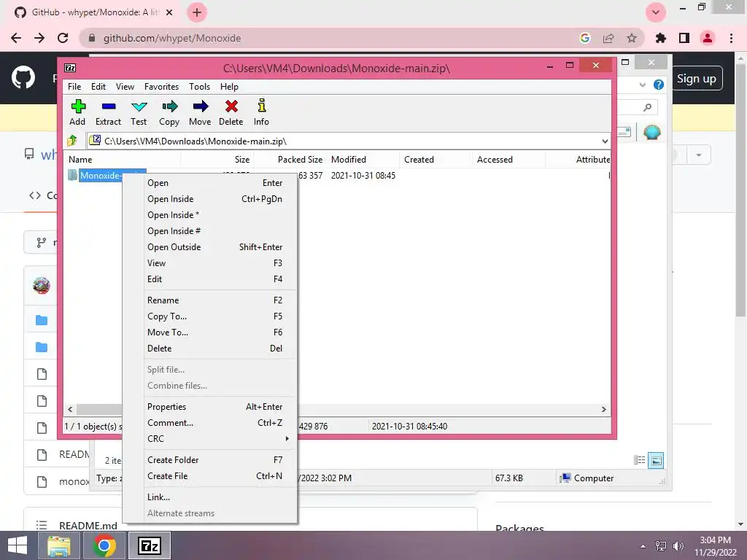
Task: Sort by Name column header
Action: coord(123,160)
